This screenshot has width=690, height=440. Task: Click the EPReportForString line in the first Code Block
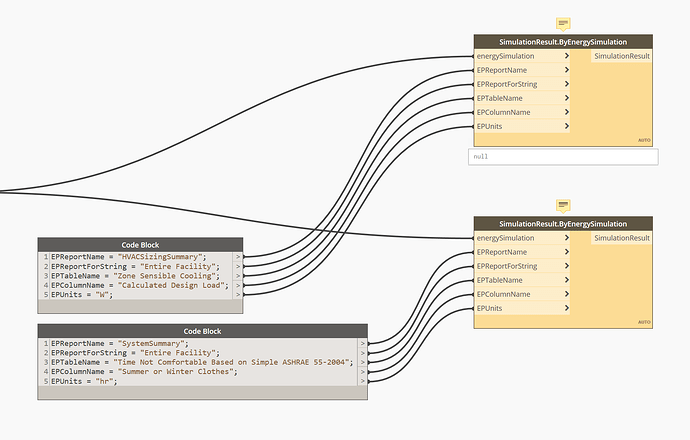[x=135, y=266]
